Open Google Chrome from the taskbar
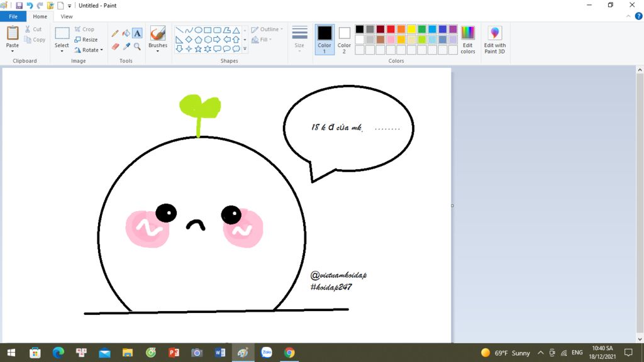Screen dimensions: 644x362 click(289, 353)
